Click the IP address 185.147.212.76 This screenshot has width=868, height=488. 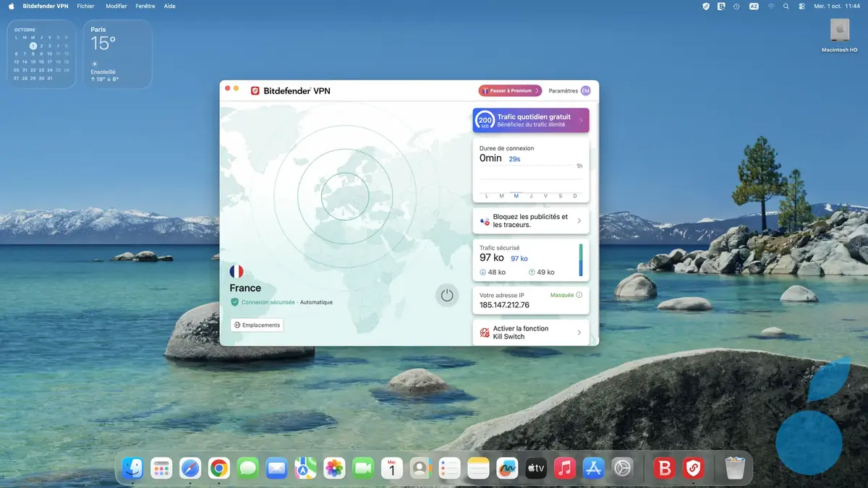point(504,305)
